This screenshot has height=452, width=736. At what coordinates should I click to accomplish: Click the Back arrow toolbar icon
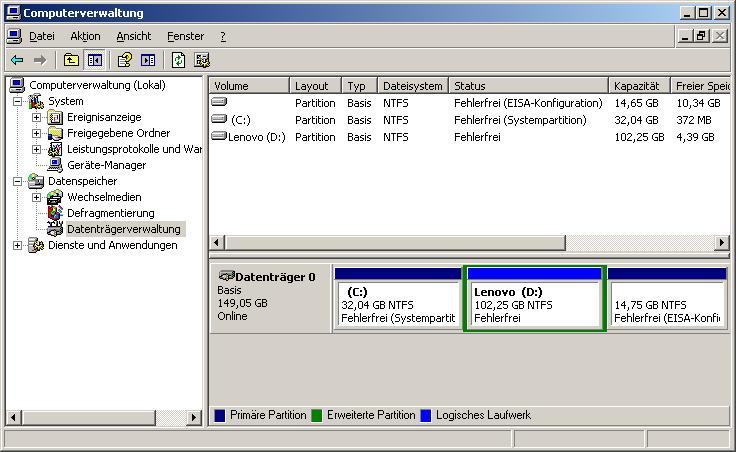17,60
